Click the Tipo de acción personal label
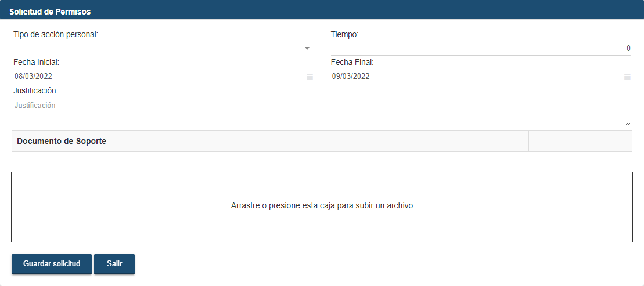 point(56,34)
